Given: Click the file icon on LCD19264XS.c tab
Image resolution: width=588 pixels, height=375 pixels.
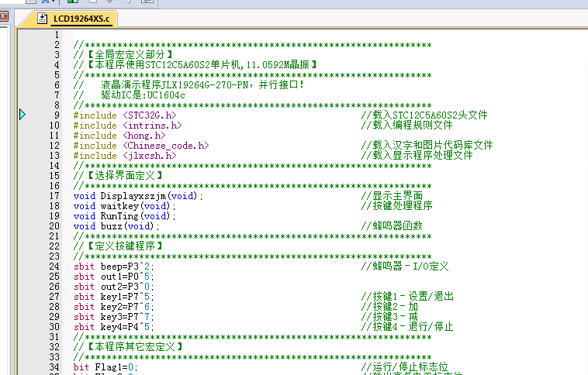Looking at the screenshot, I should (x=43, y=19).
